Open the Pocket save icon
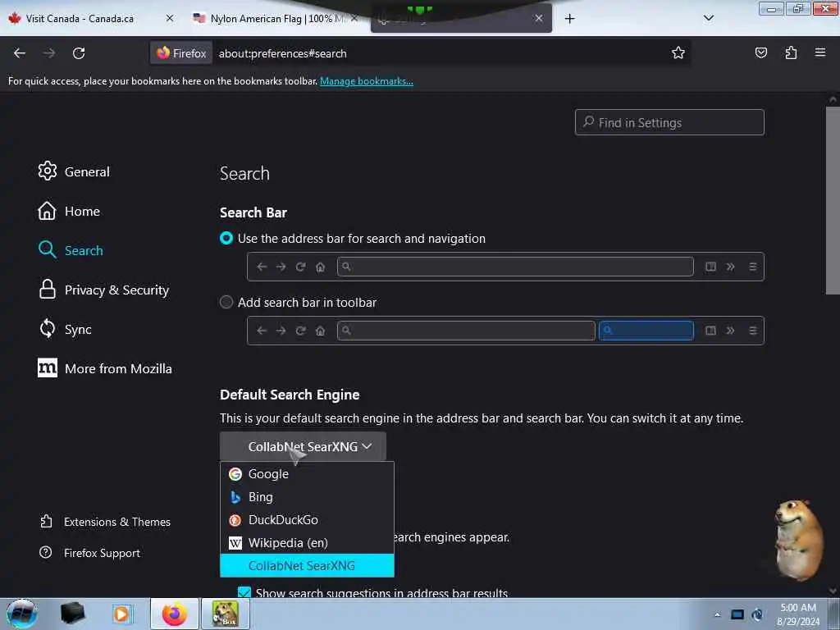 (760, 52)
